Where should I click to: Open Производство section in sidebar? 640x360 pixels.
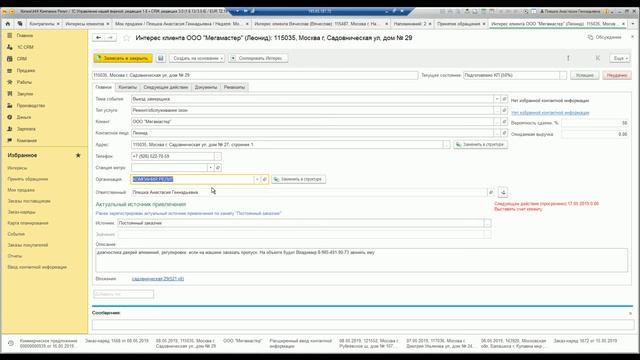tap(31, 105)
